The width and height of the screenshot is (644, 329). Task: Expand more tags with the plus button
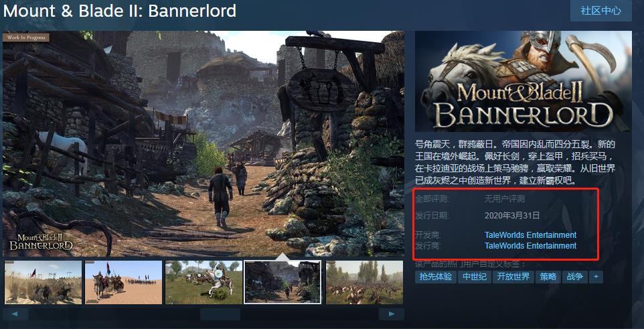(x=596, y=277)
